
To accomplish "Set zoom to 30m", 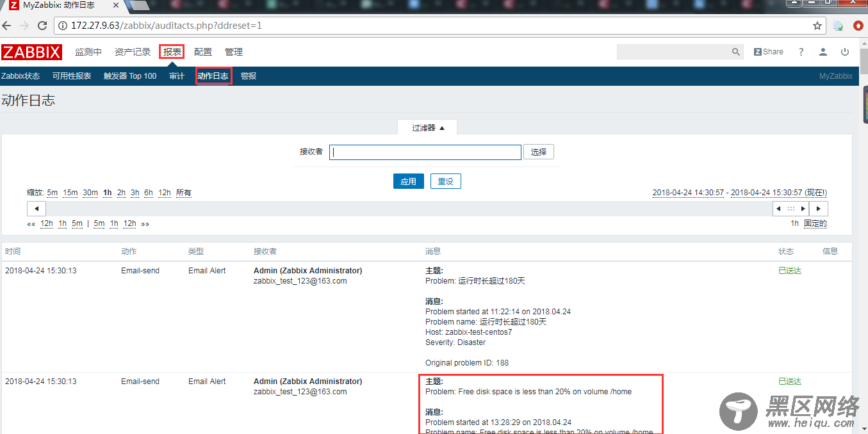I will [x=90, y=193].
